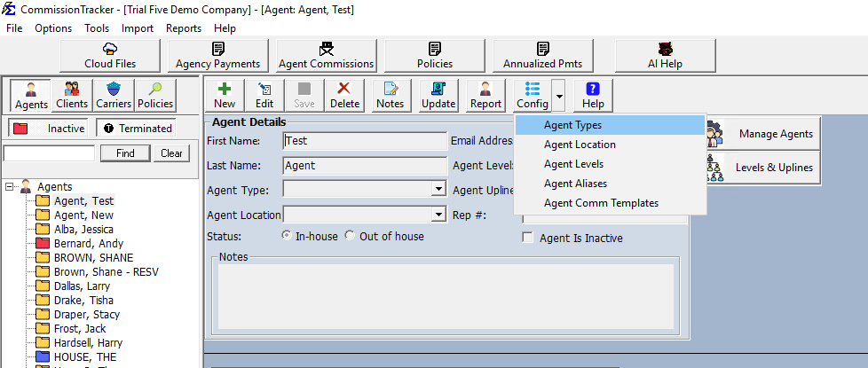The height and width of the screenshot is (368, 868).
Task: Select agent Agent, Test in tree
Action: (x=84, y=201)
